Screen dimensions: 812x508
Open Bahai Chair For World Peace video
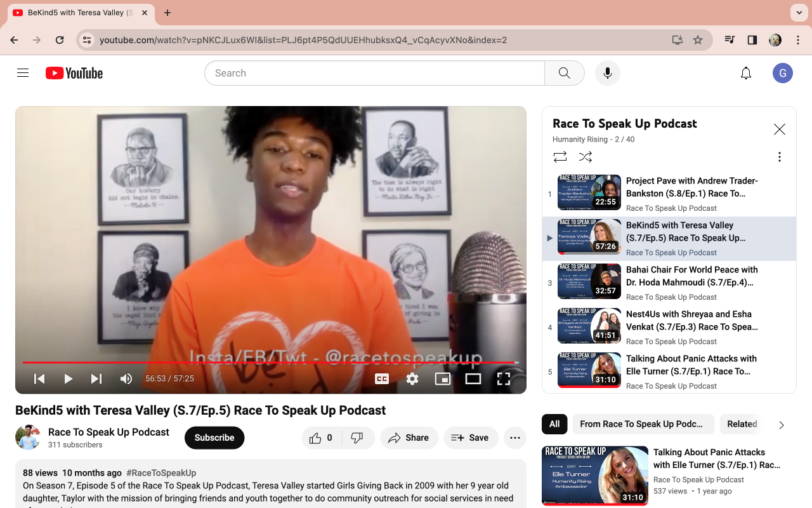pyautogui.click(x=669, y=283)
